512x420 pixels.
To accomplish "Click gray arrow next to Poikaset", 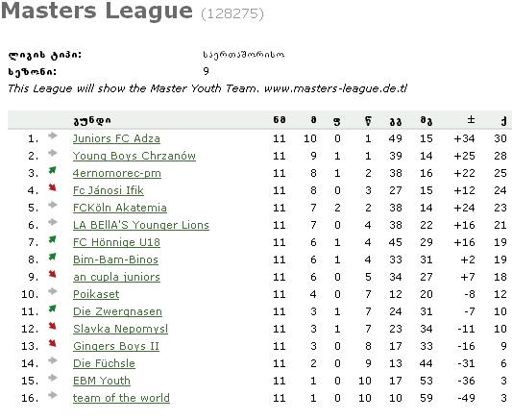I will 53,291.
